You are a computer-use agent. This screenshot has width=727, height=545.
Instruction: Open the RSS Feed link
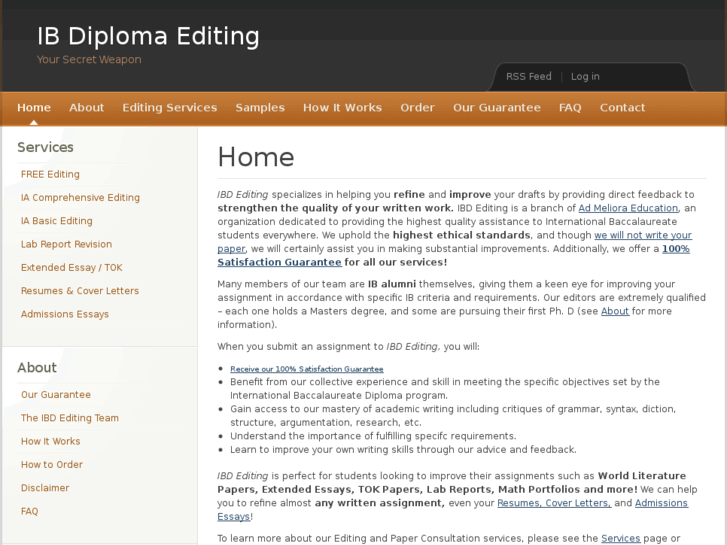(x=529, y=77)
